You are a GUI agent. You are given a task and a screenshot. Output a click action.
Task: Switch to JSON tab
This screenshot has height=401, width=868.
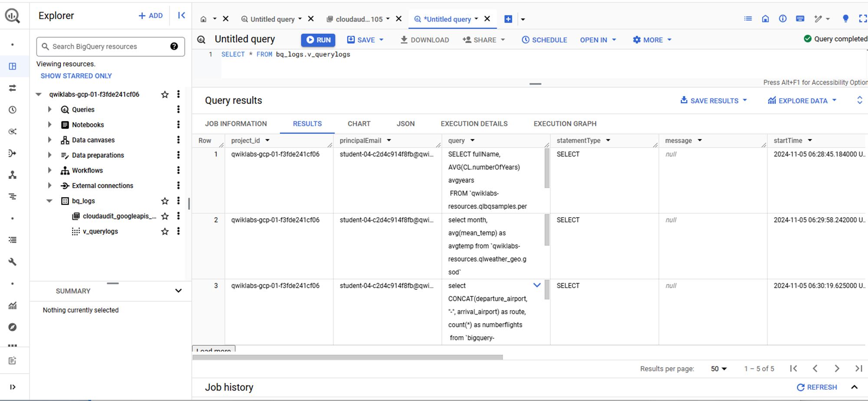coord(405,124)
